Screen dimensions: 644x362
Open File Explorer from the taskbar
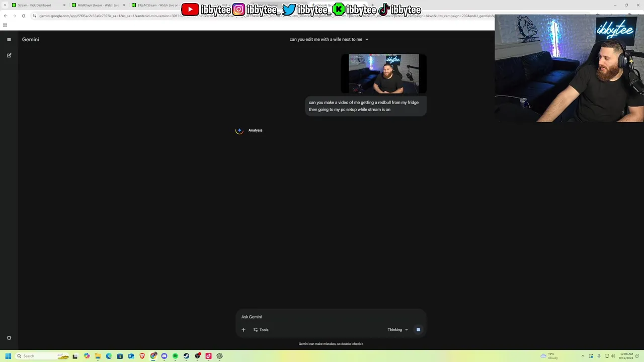coord(98,356)
